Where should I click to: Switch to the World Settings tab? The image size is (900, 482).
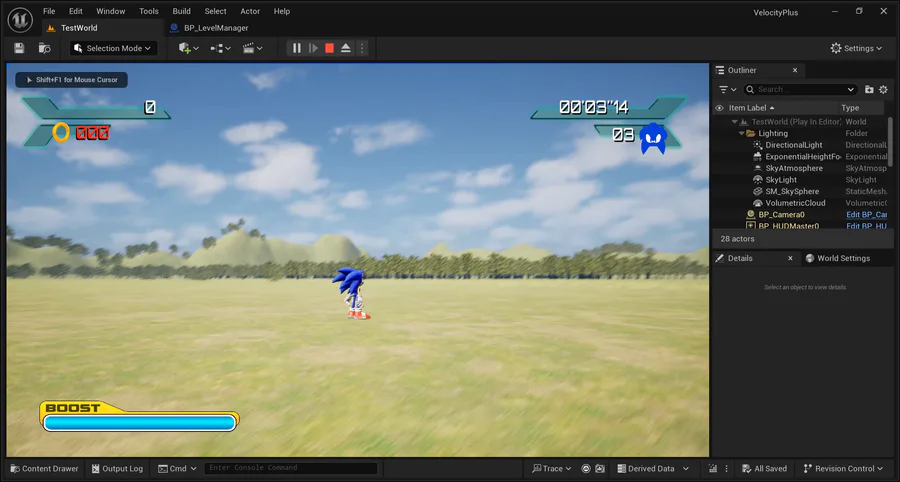point(838,258)
